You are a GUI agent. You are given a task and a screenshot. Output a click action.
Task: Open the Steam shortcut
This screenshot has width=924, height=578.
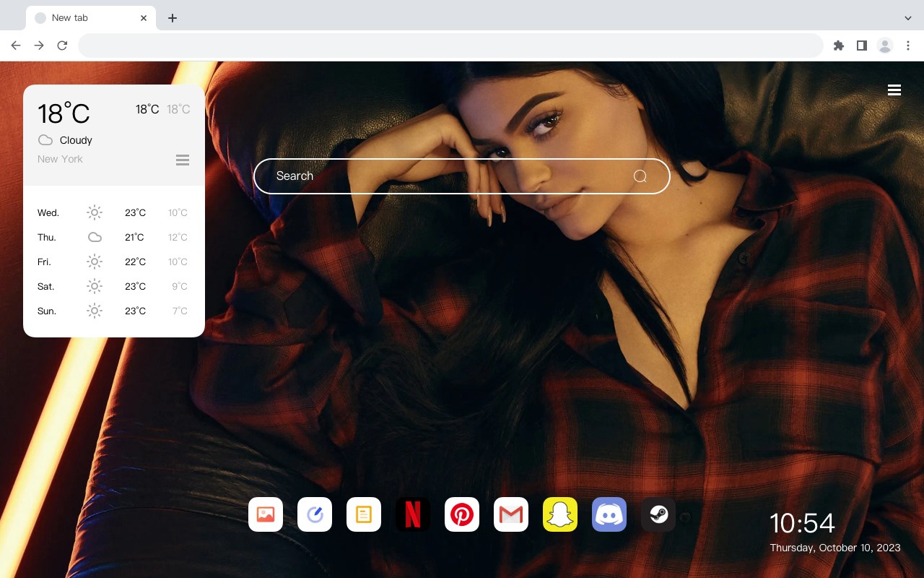click(x=658, y=514)
